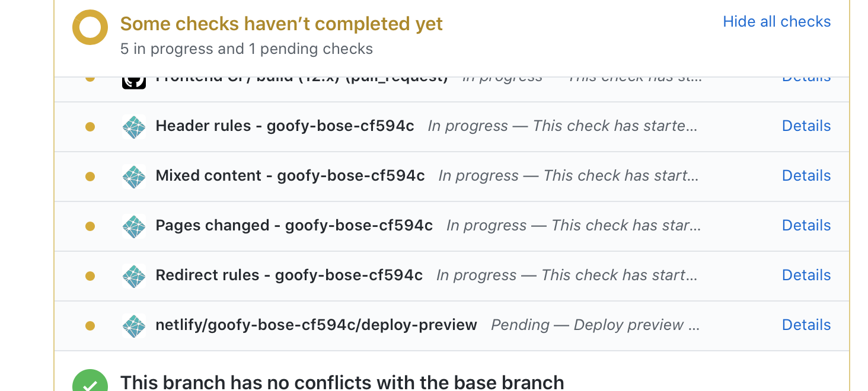Click the GitHub Actions icon for Frontend CI build

click(x=134, y=80)
